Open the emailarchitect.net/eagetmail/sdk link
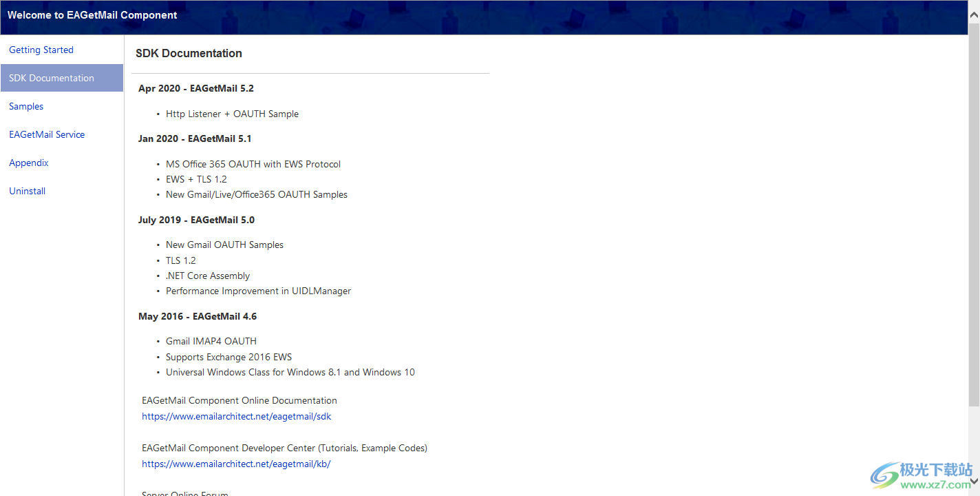This screenshot has width=980, height=496. 237,416
